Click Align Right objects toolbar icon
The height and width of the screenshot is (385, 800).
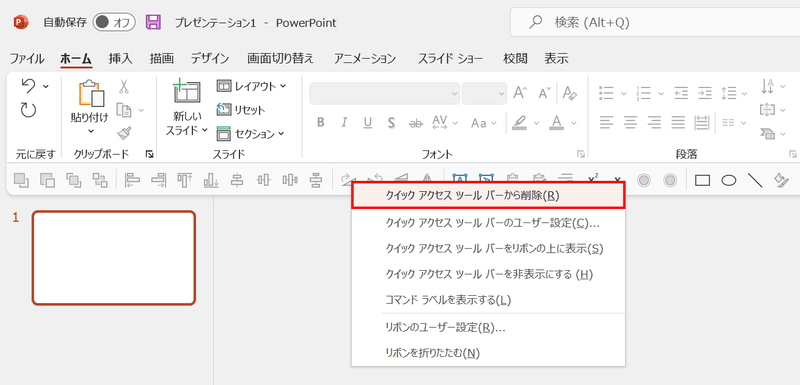click(159, 179)
